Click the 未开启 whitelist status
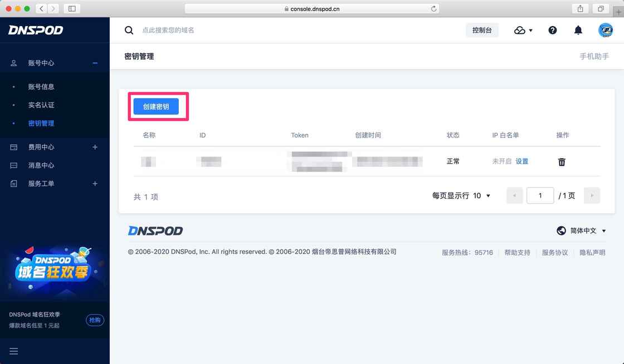Viewport: 624px width, 364px height. [x=502, y=161]
